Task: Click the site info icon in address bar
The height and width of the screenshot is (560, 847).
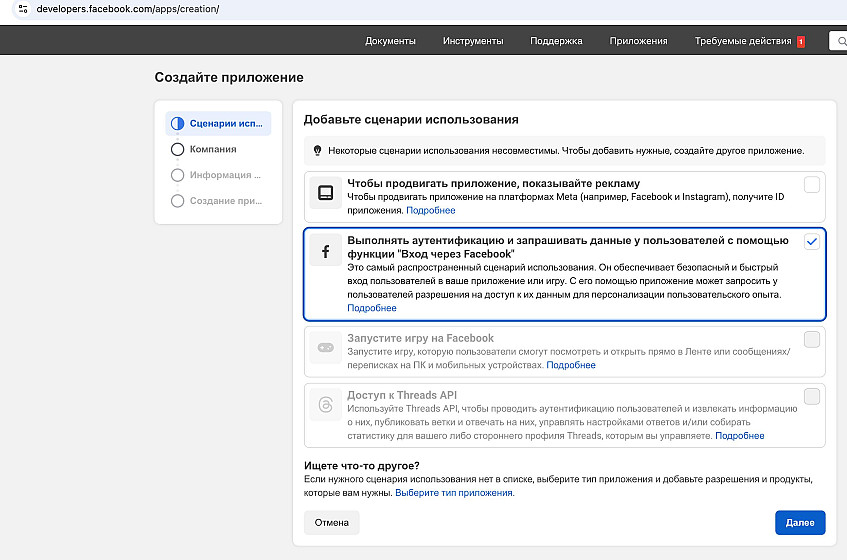Action: click(x=23, y=9)
